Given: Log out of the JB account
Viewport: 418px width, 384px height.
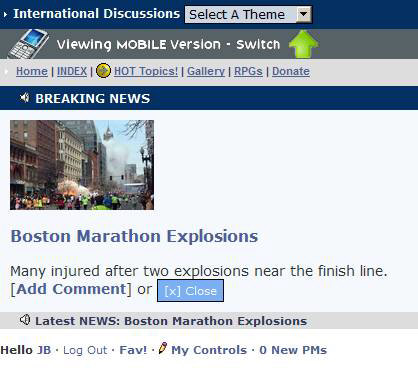Looking at the screenshot, I should pos(85,350).
